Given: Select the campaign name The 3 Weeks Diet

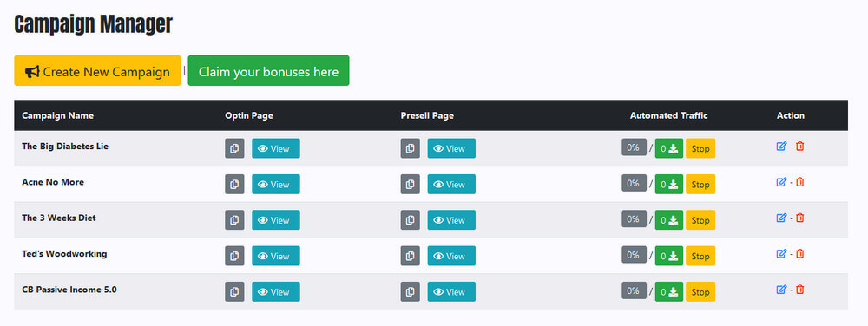Looking at the screenshot, I should pos(59,218).
